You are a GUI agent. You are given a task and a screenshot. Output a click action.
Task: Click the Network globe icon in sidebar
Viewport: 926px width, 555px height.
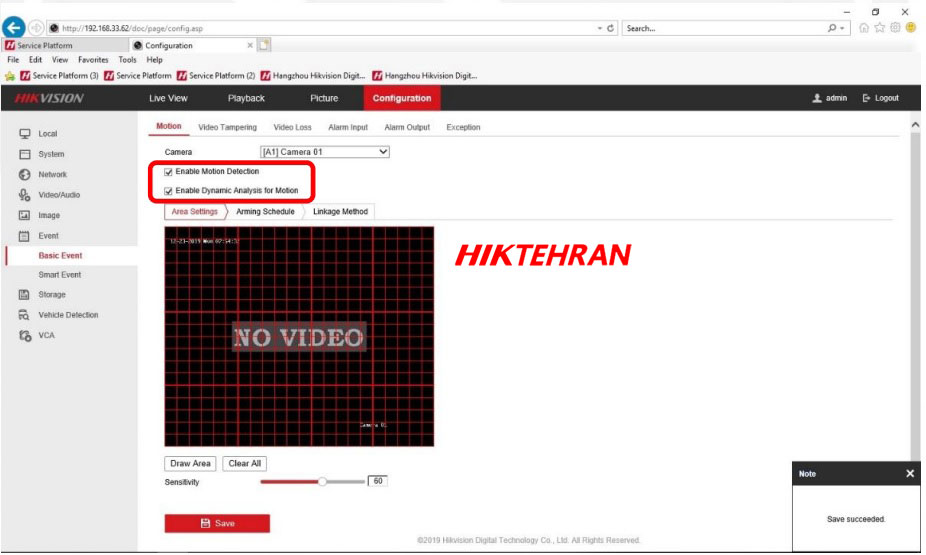pyautogui.click(x=24, y=175)
